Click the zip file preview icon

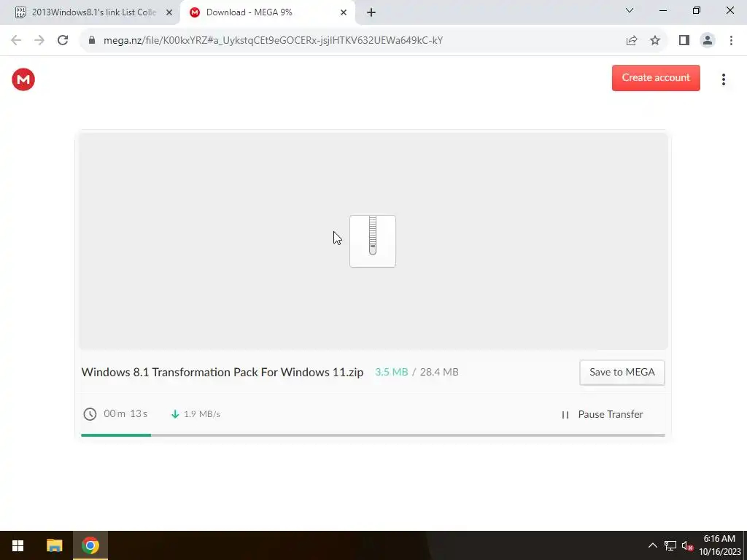[x=373, y=241]
